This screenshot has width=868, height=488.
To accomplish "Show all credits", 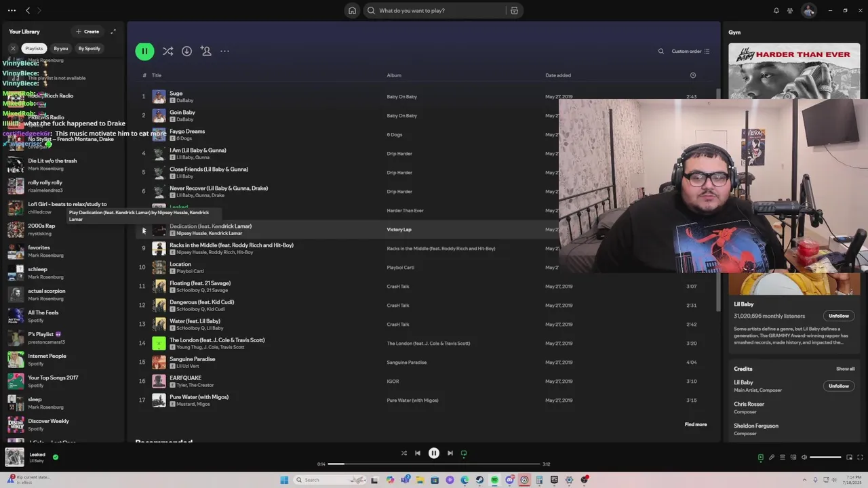I will point(845,369).
